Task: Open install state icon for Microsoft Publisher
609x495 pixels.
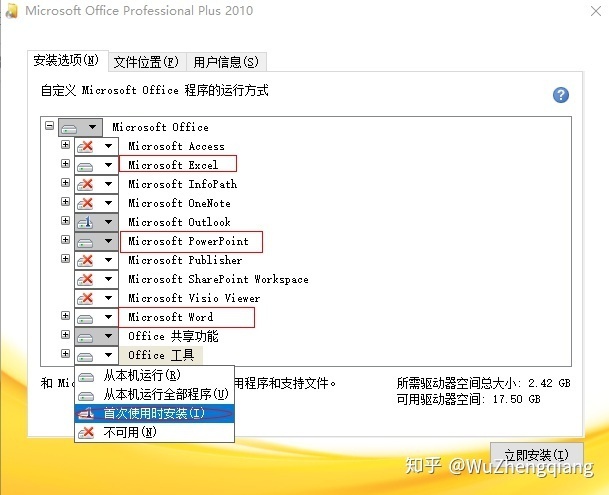Action: click(85, 260)
